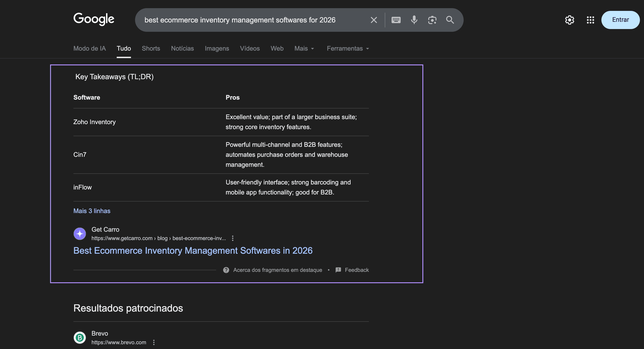
Task: Click the brevo.com URL text
Action: tap(119, 342)
